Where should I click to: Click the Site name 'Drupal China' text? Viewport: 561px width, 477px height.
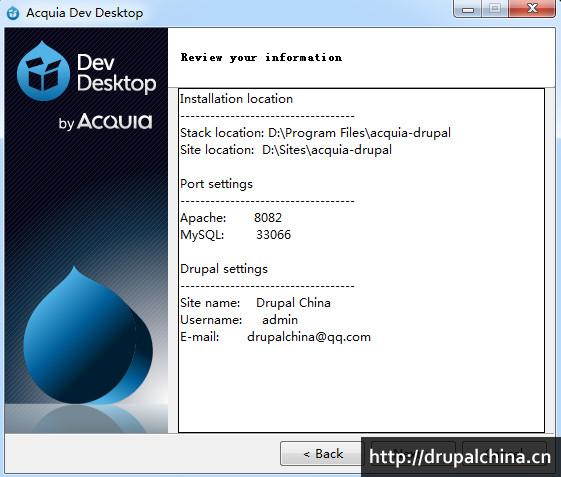click(x=293, y=303)
